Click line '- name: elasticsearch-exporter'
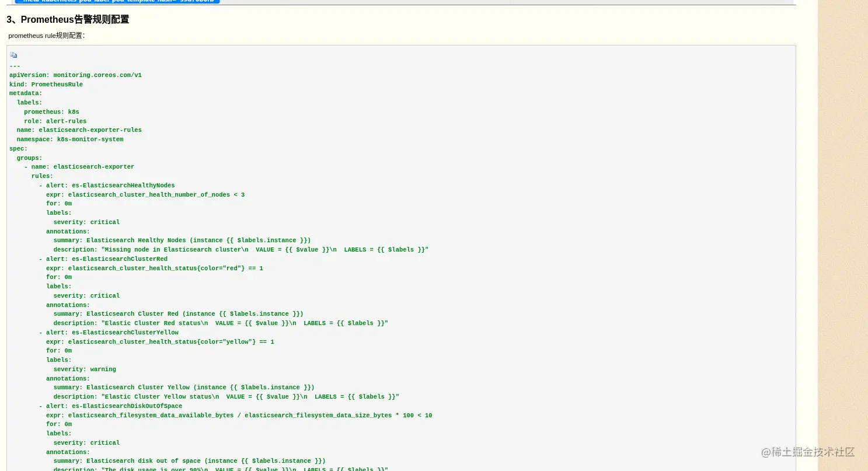 coord(79,167)
